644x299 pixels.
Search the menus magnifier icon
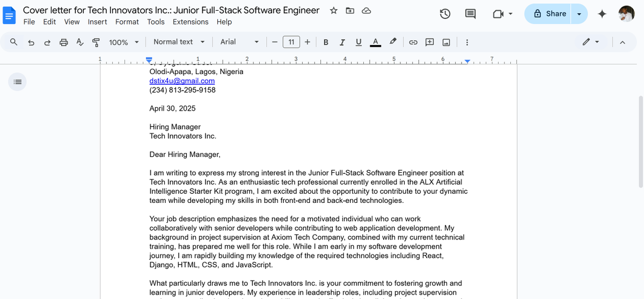14,42
